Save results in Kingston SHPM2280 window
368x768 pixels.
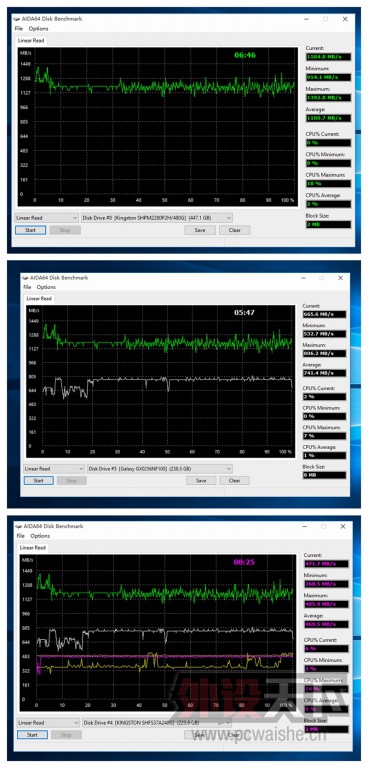[x=200, y=230]
